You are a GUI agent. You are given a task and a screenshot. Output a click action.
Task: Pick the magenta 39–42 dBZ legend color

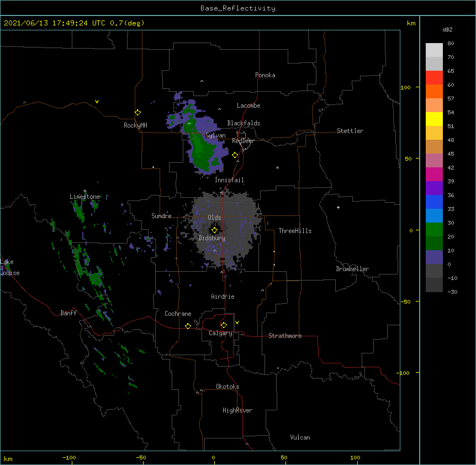pyautogui.click(x=434, y=174)
